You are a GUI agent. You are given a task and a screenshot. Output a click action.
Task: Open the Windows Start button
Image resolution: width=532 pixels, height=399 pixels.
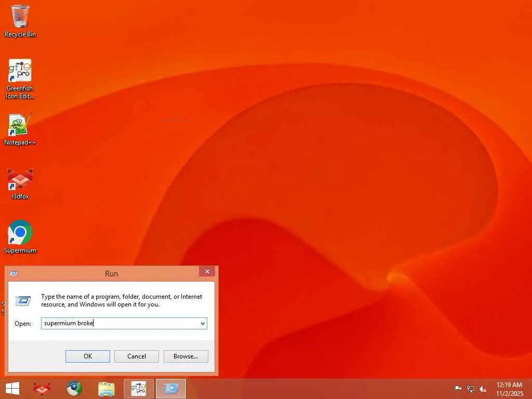(12, 389)
